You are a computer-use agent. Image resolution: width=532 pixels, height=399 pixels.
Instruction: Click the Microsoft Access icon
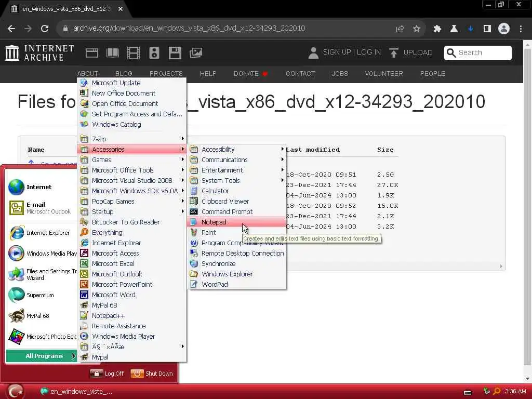click(84, 253)
